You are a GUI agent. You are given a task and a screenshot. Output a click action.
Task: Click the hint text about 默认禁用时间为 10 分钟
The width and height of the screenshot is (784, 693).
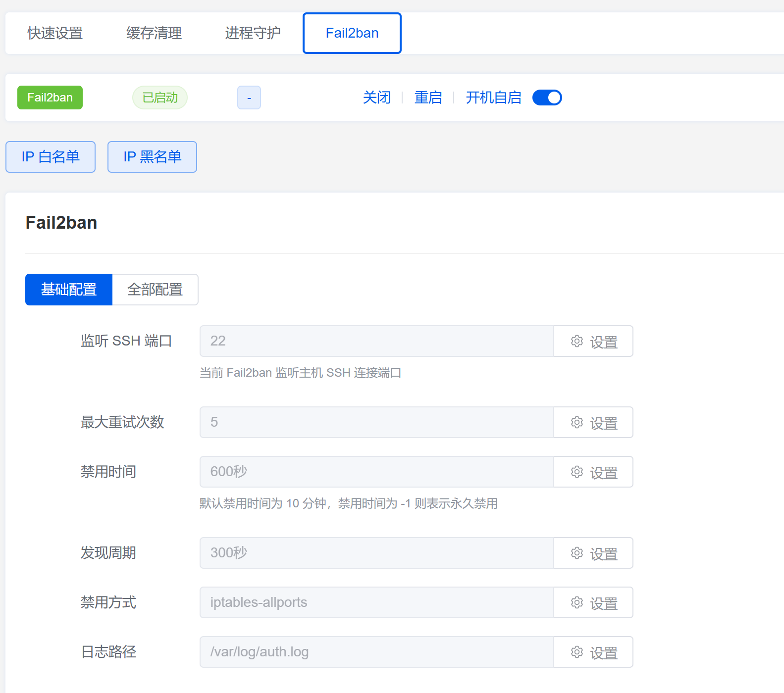pos(349,503)
